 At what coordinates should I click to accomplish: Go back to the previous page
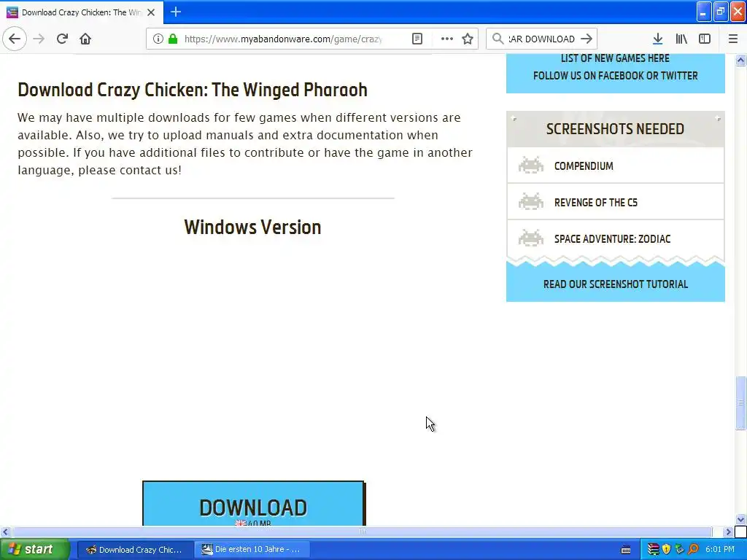(x=15, y=39)
